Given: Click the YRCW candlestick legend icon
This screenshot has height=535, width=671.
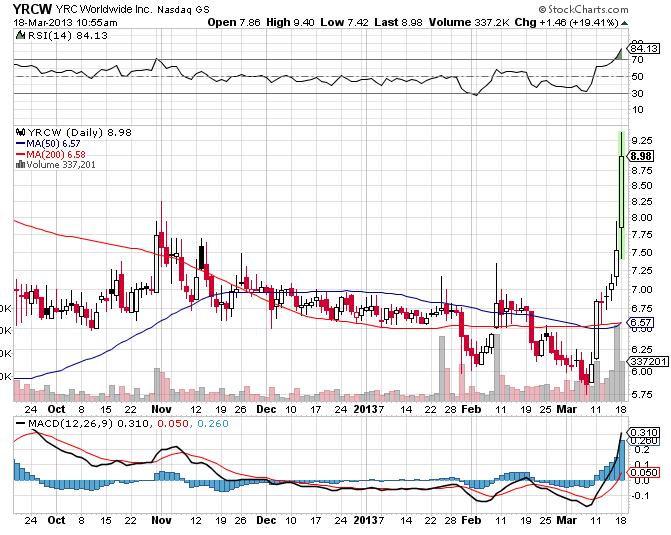Looking at the screenshot, I should pos(18,133).
